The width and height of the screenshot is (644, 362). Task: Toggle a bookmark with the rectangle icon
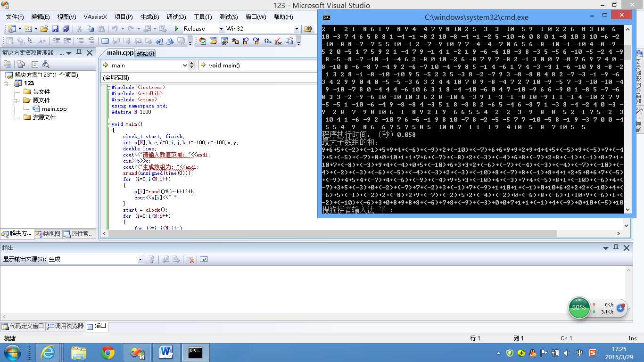click(105, 41)
